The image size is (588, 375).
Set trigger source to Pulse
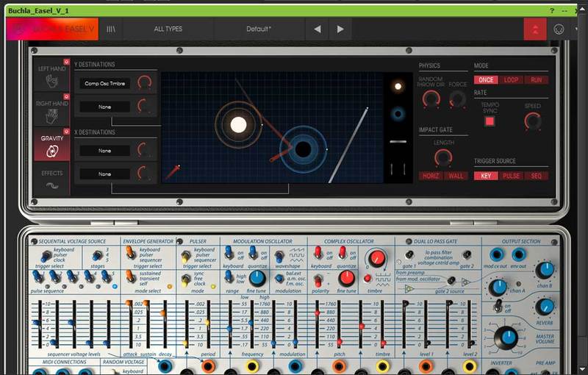[511, 176]
